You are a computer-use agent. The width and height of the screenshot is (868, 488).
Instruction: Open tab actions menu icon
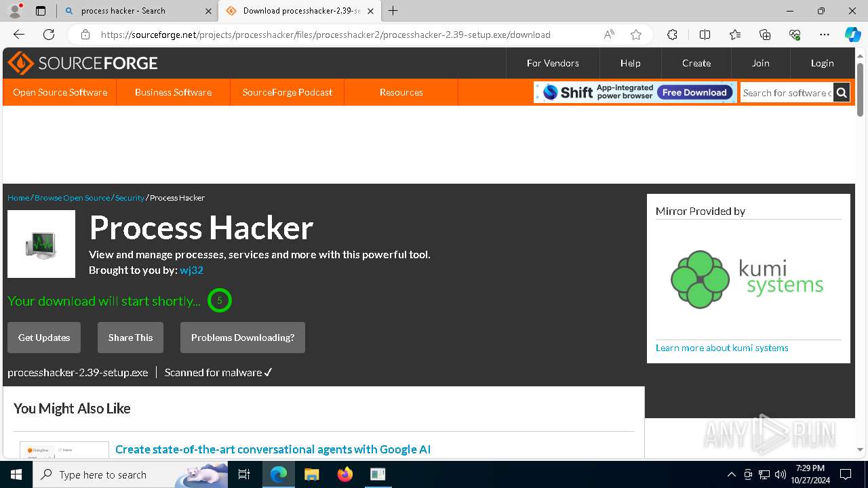41,11
